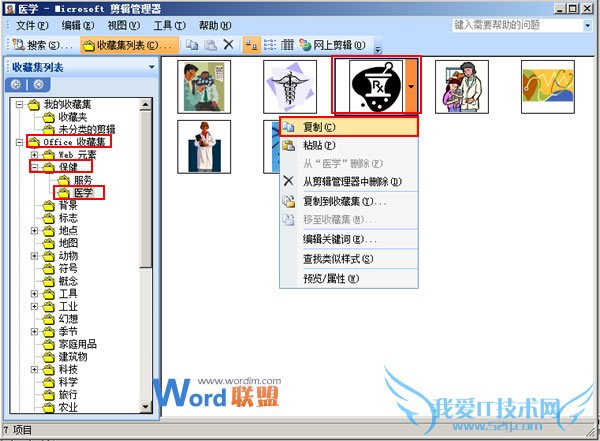Click the Search (搜索) toolbar button
Image resolution: width=600 pixels, height=441 pixels.
click(x=42, y=45)
